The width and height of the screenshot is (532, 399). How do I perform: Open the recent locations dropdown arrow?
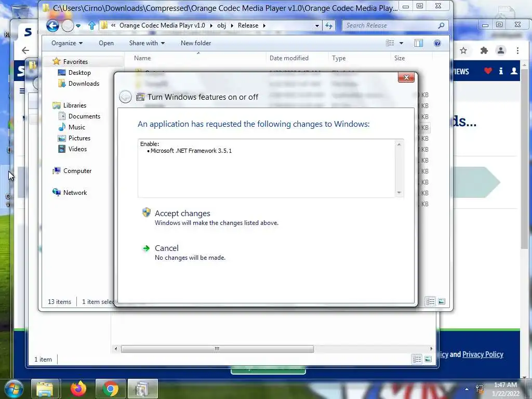[78, 26]
